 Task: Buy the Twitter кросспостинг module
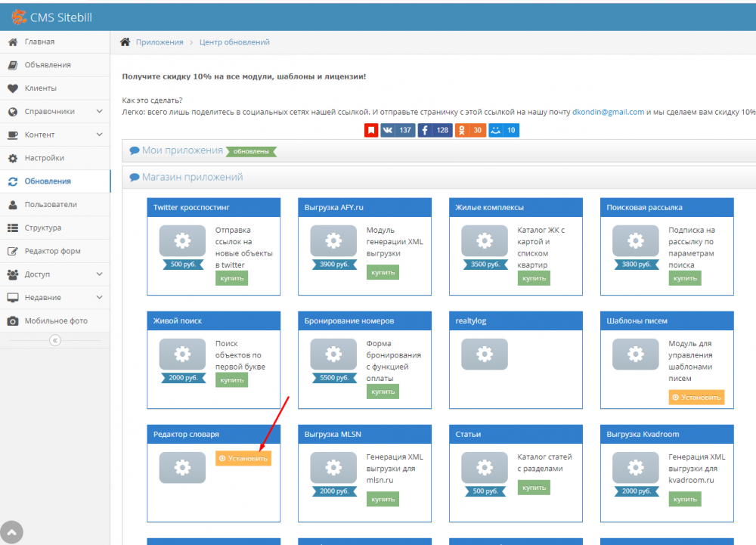tap(231, 278)
